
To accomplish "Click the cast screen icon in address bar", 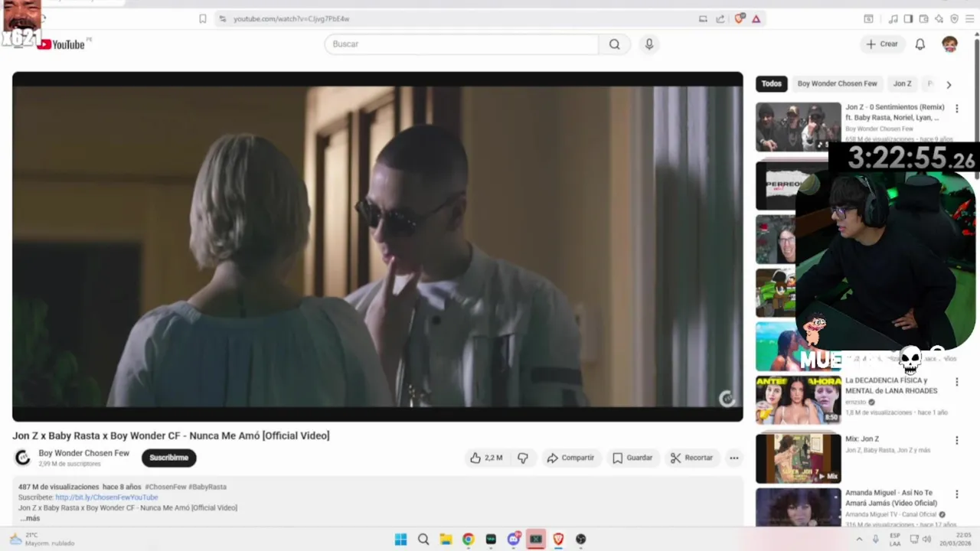I will pos(703,19).
